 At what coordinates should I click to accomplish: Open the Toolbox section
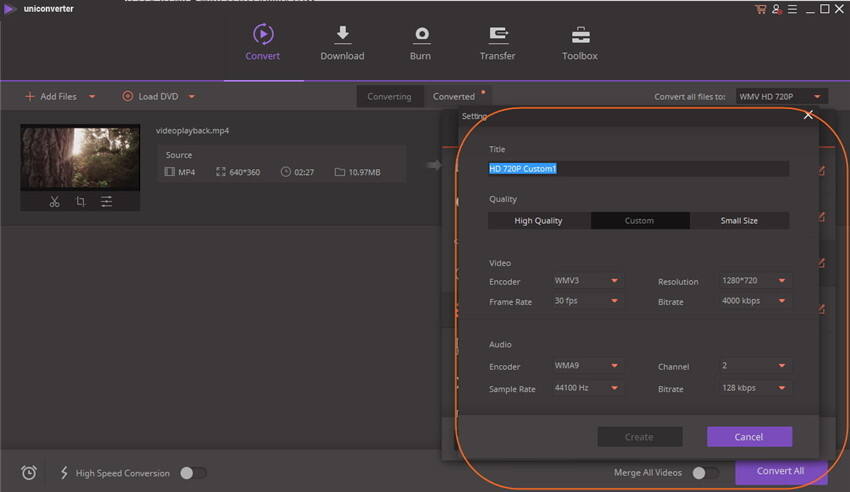pos(579,42)
